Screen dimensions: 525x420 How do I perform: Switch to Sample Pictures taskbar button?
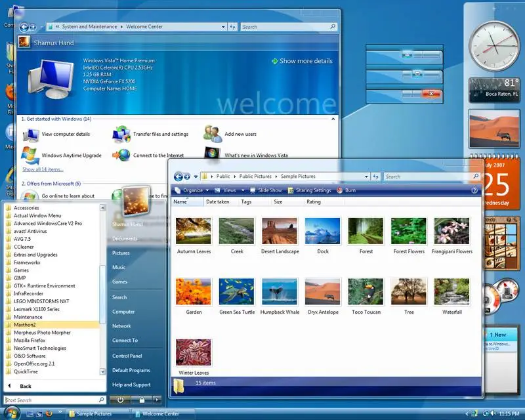click(x=96, y=414)
